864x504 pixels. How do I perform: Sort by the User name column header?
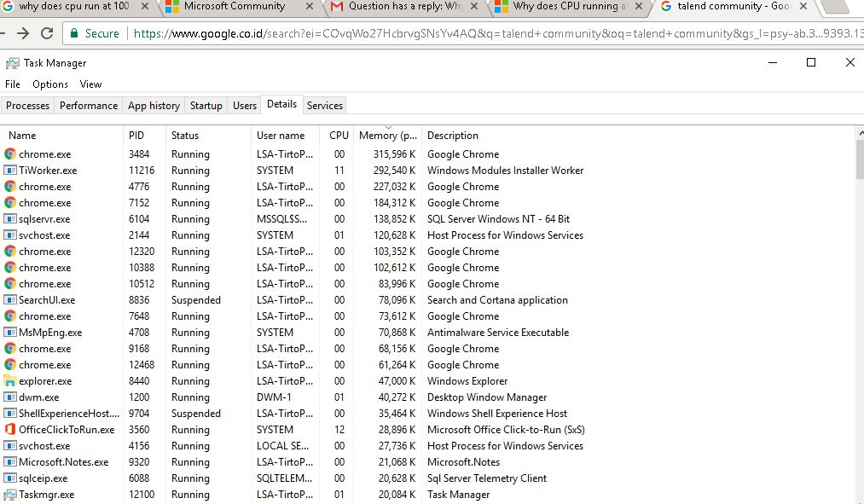coord(285,136)
